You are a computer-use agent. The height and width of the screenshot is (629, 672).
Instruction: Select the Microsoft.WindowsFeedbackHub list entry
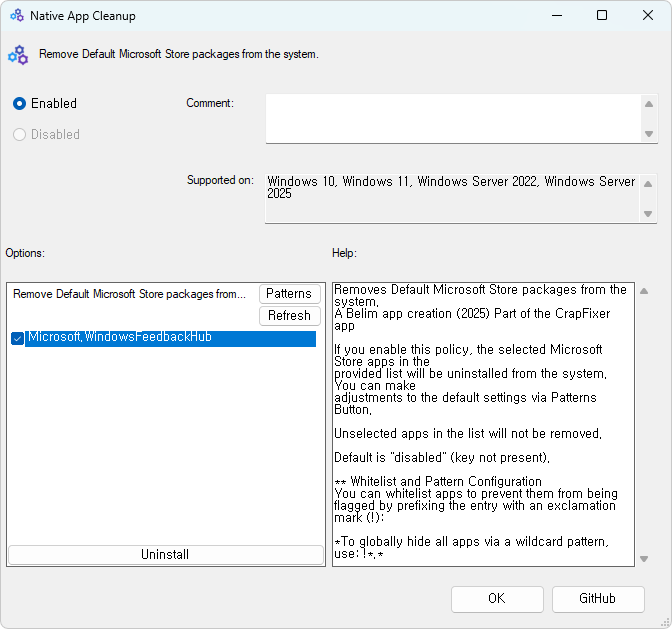click(x=170, y=338)
